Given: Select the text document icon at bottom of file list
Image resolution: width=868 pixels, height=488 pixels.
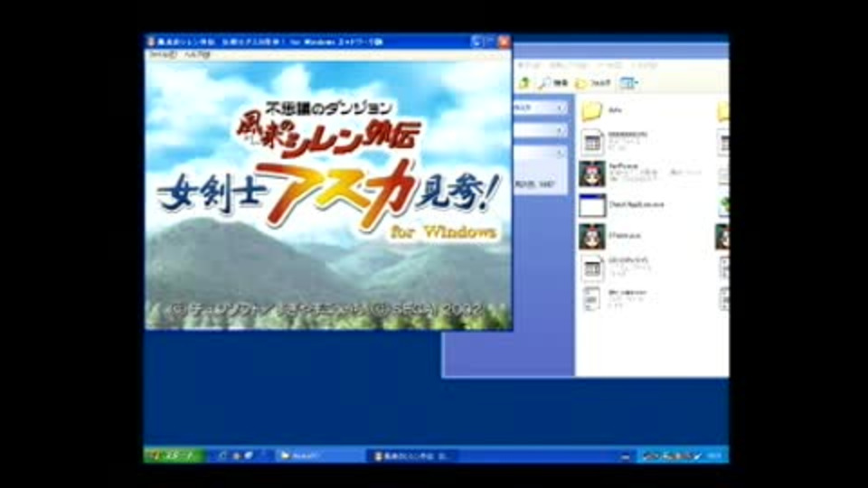Looking at the screenshot, I should coord(591,299).
